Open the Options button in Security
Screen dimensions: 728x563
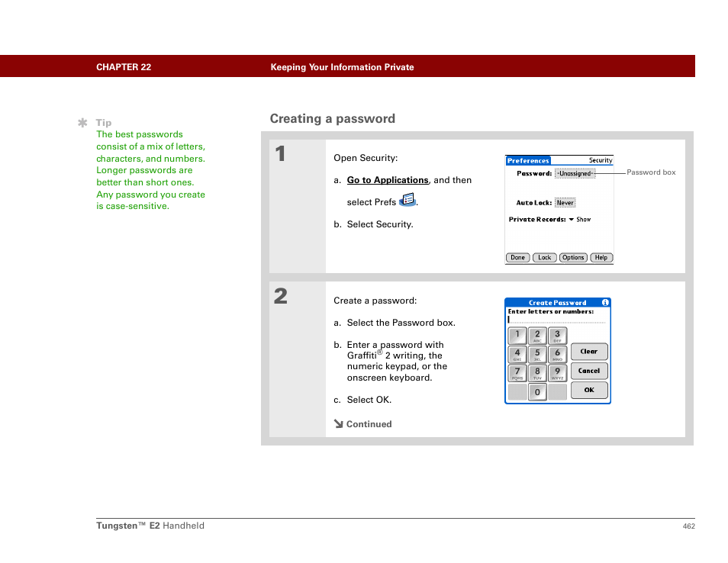[573, 258]
